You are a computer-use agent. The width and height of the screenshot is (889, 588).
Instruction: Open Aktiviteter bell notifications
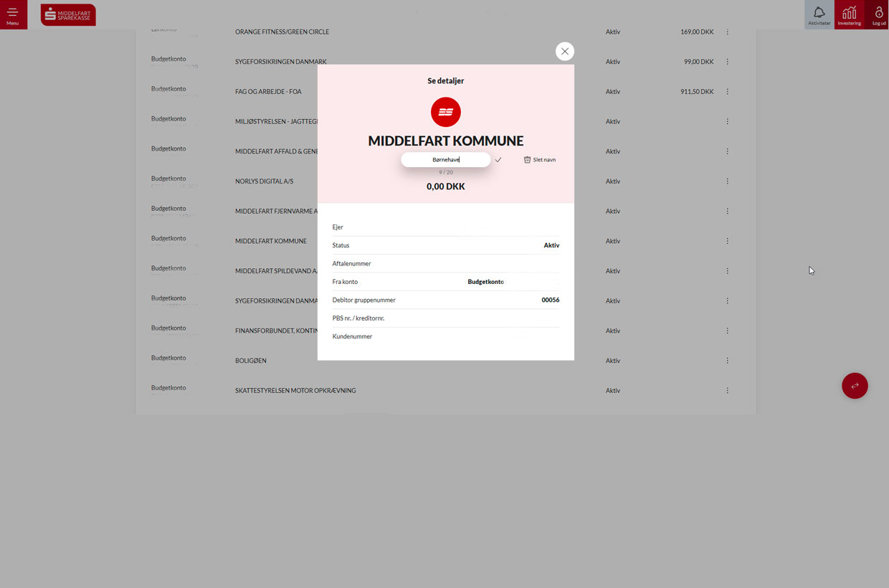pos(819,14)
